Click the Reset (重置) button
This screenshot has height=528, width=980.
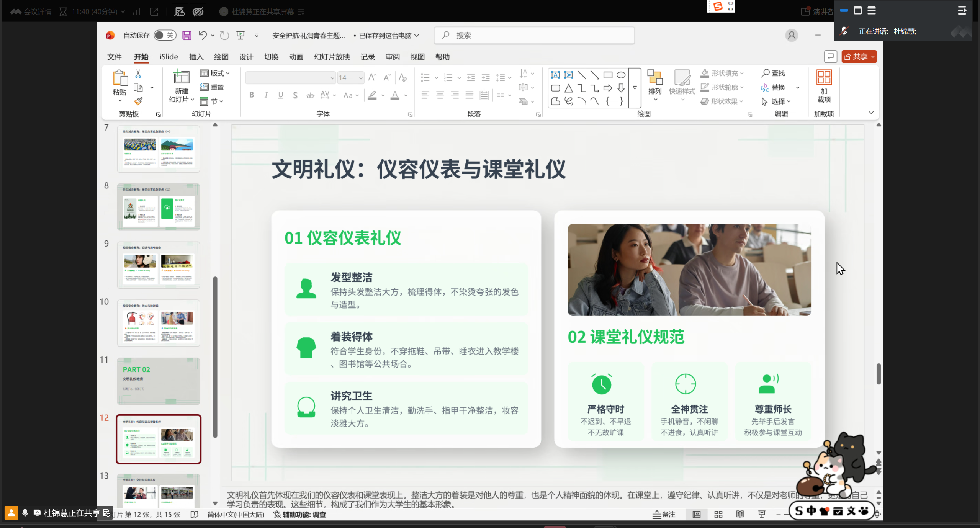(x=212, y=87)
